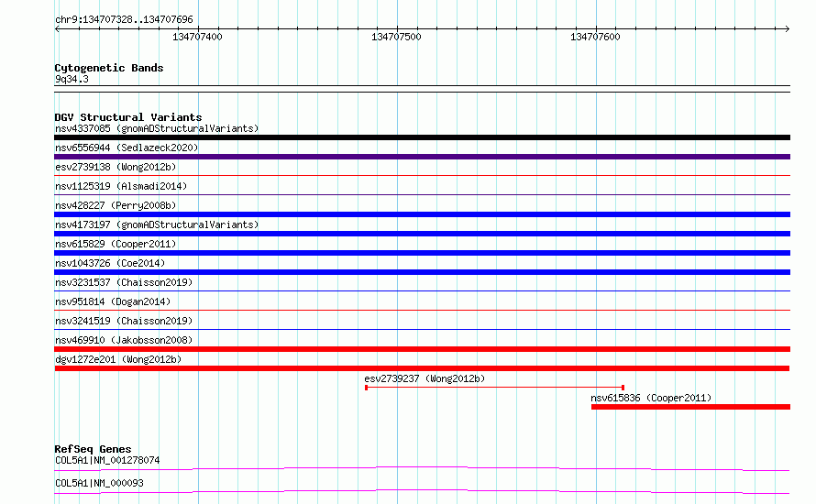This screenshot has width=816, height=504.
Task: Click the purple bar under nsv6556944
Action: tap(422, 157)
